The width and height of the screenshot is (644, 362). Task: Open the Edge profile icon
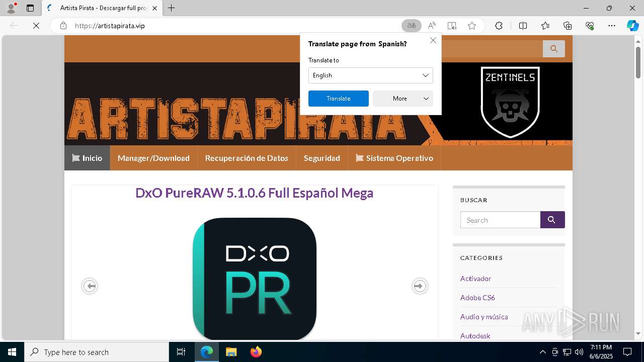coord(11,8)
